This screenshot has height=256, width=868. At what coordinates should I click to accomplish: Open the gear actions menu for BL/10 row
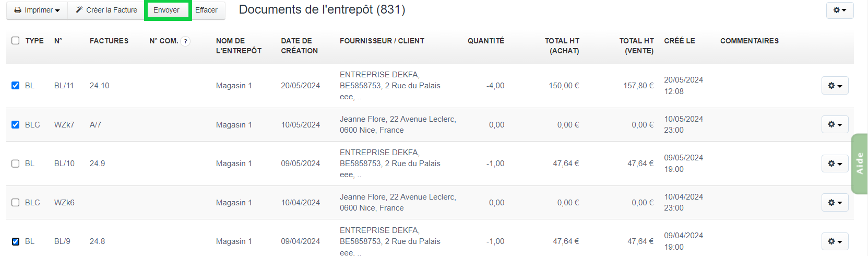835,164
